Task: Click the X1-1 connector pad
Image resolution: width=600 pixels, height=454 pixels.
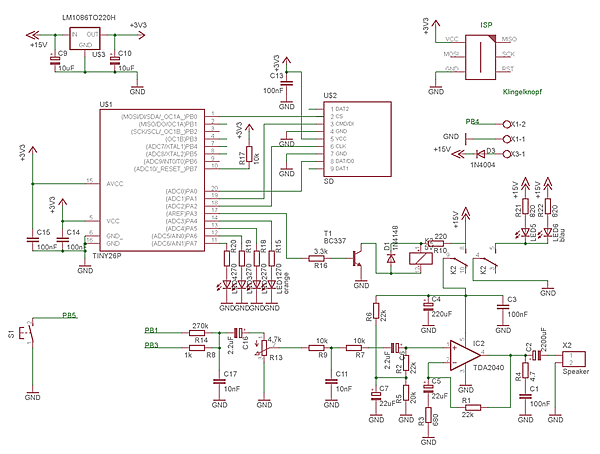Action: point(506,139)
